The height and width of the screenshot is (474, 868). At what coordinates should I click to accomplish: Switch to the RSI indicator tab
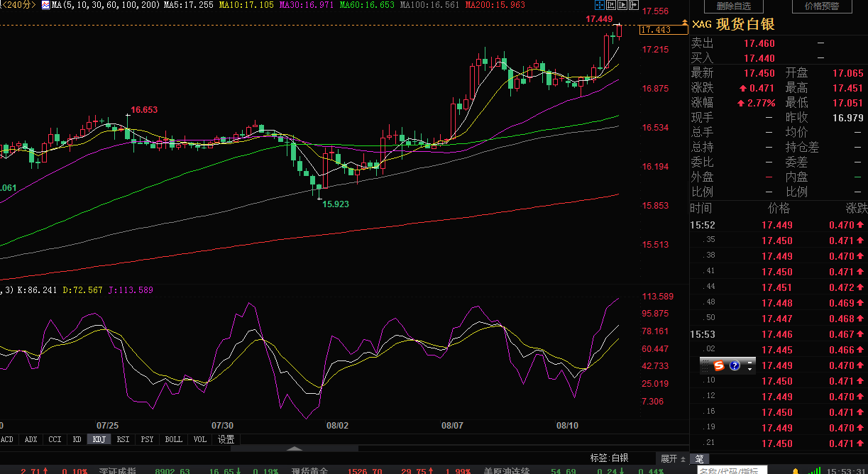tap(123, 439)
